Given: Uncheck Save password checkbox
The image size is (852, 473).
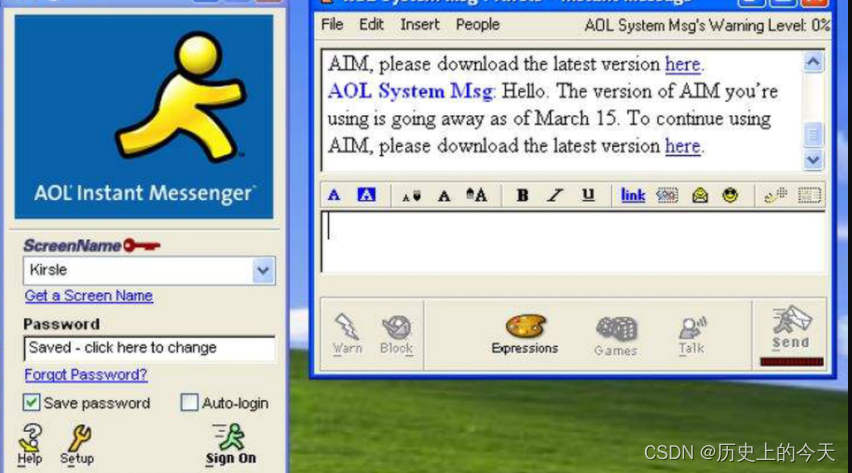Looking at the screenshot, I should click(x=31, y=403).
